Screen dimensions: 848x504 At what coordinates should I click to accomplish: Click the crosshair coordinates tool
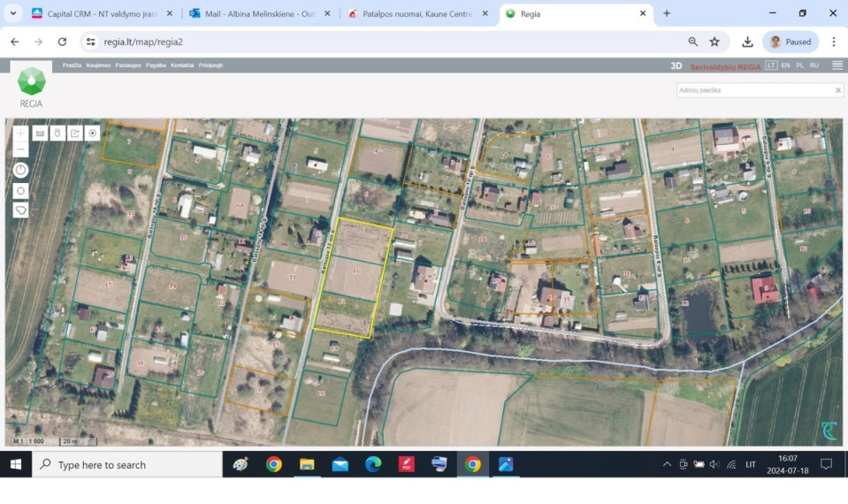[20, 190]
